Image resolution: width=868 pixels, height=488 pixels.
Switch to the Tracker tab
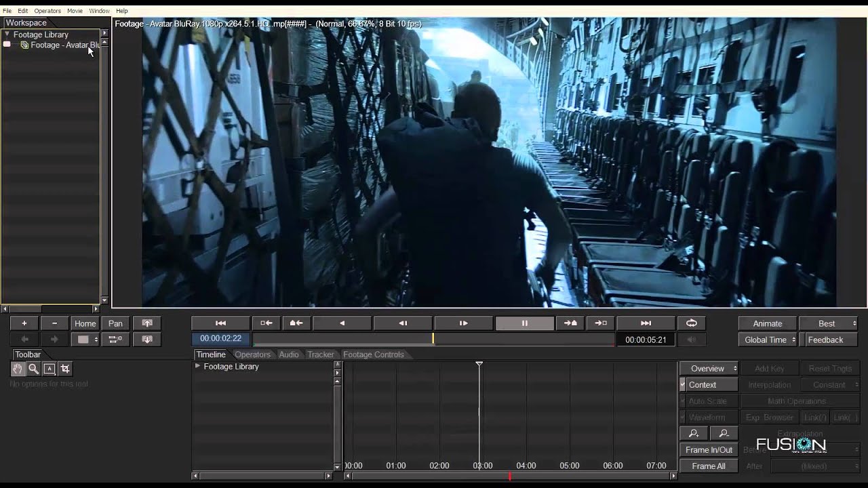pyautogui.click(x=321, y=354)
